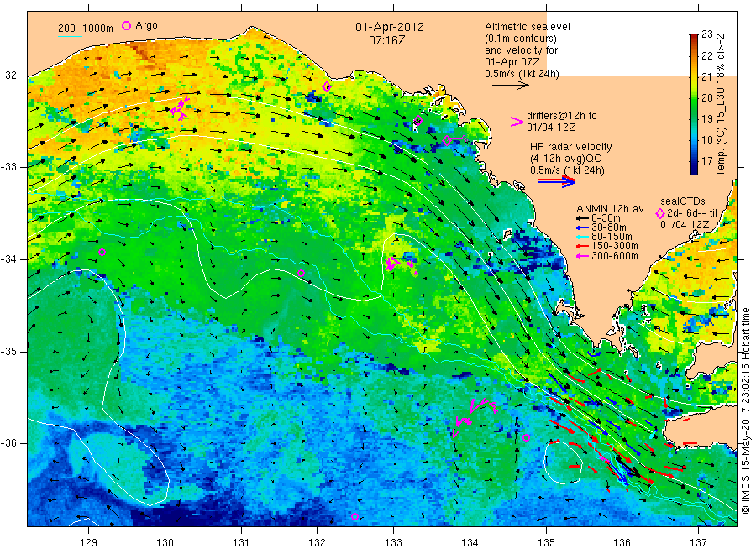Click the magenta drifters arrowhead legend symbol
The width and height of the screenshot is (756, 554).
click(517, 122)
